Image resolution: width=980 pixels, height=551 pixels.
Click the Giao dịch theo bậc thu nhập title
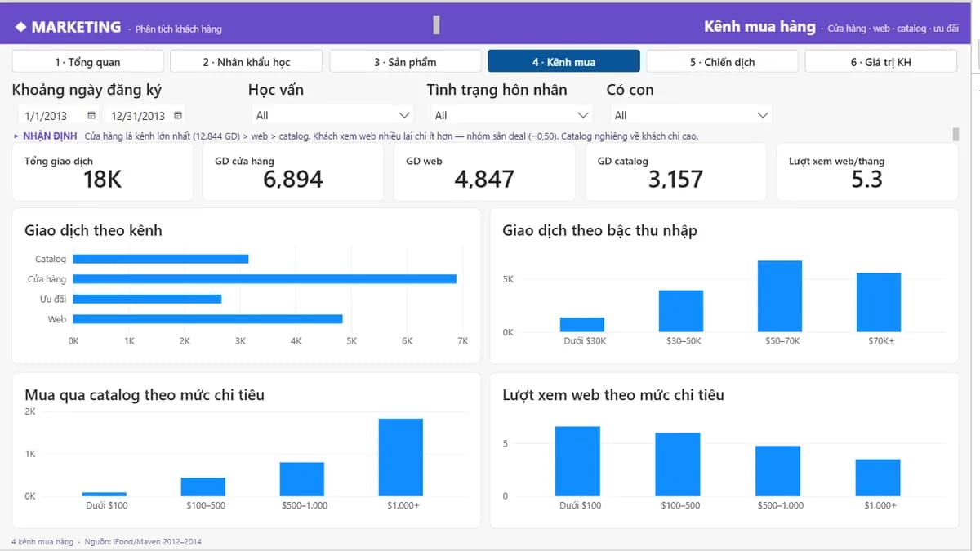(x=600, y=231)
